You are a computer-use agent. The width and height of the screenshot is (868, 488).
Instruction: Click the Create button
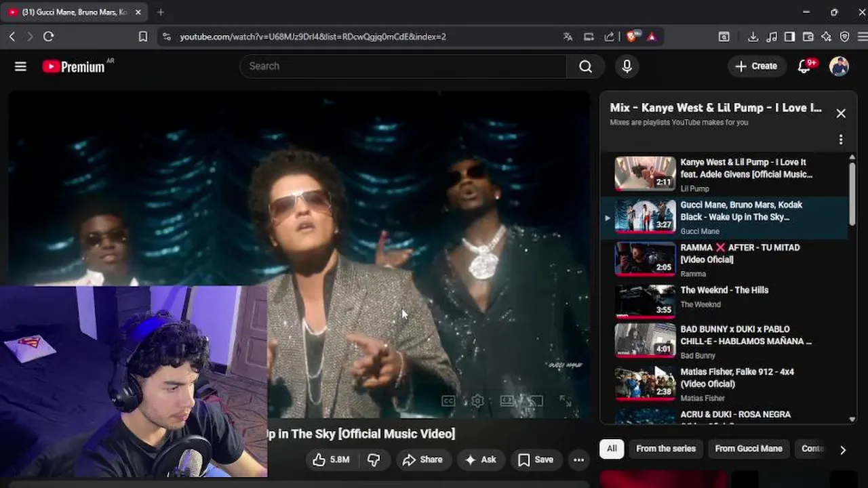coord(757,66)
